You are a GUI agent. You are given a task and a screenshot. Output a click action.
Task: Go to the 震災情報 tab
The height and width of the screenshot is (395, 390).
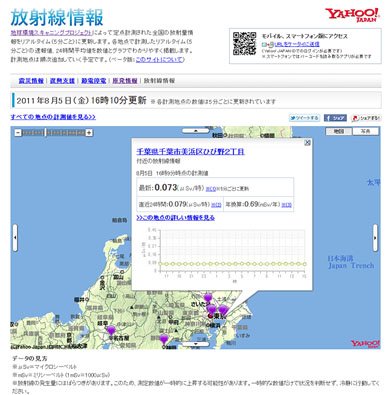coord(31,81)
